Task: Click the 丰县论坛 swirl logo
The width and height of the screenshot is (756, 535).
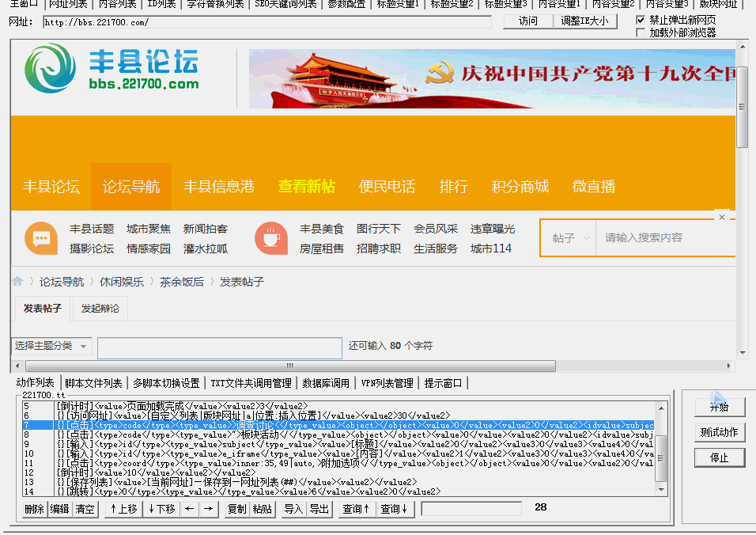Action: pyautogui.click(x=50, y=68)
